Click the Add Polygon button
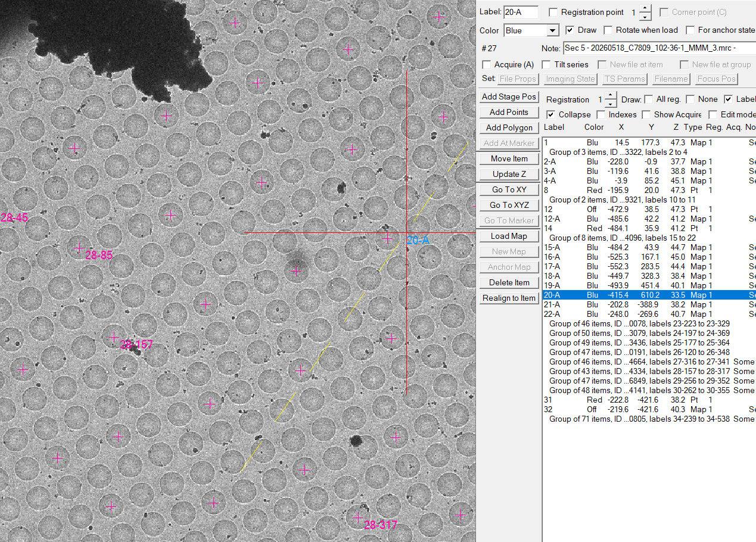The image size is (756, 542). click(509, 127)
